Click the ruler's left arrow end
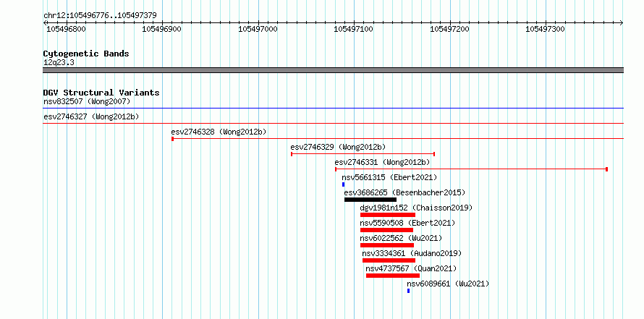 point(45,22)
